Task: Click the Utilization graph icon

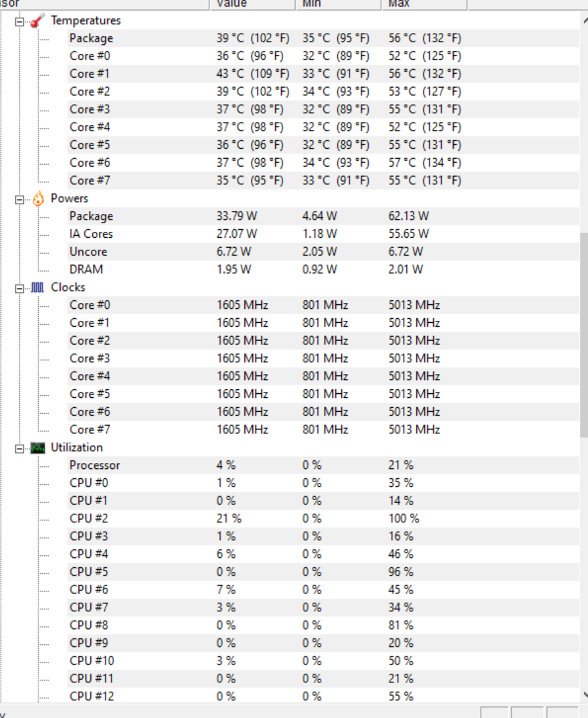Action: (x=38, y=448)
